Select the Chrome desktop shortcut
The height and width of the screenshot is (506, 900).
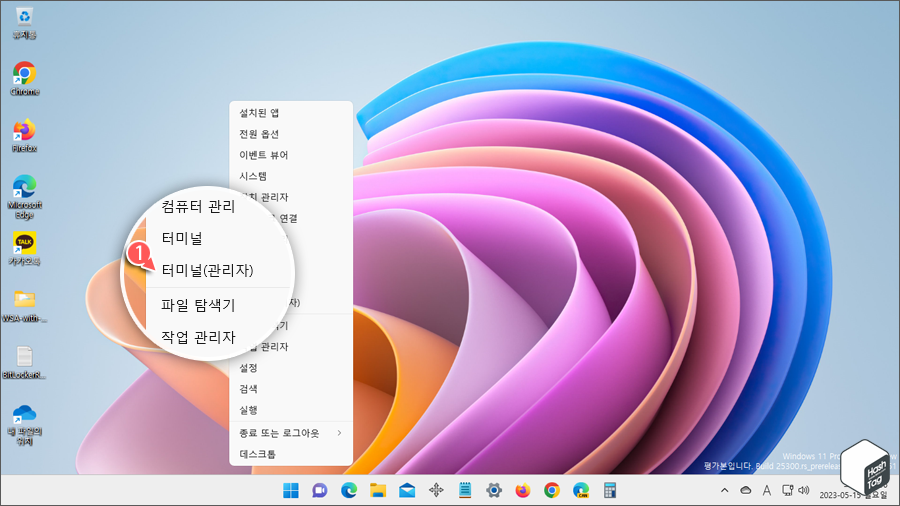coord(24,79)
